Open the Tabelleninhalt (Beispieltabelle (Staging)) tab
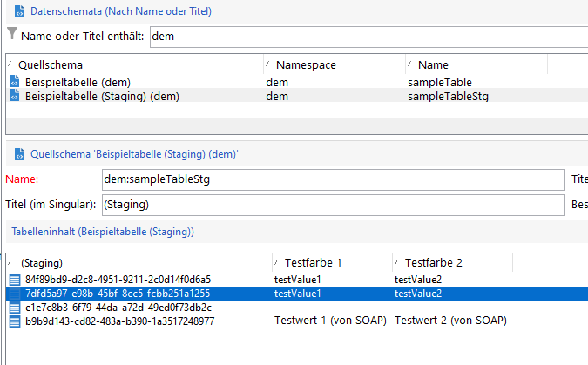 [x=101, y=232]
